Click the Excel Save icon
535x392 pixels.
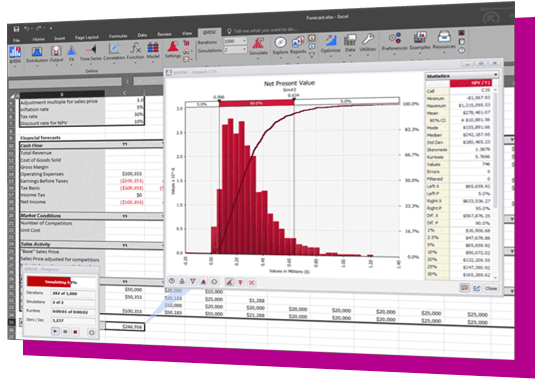pyautogui.click(x=16, y=29)
